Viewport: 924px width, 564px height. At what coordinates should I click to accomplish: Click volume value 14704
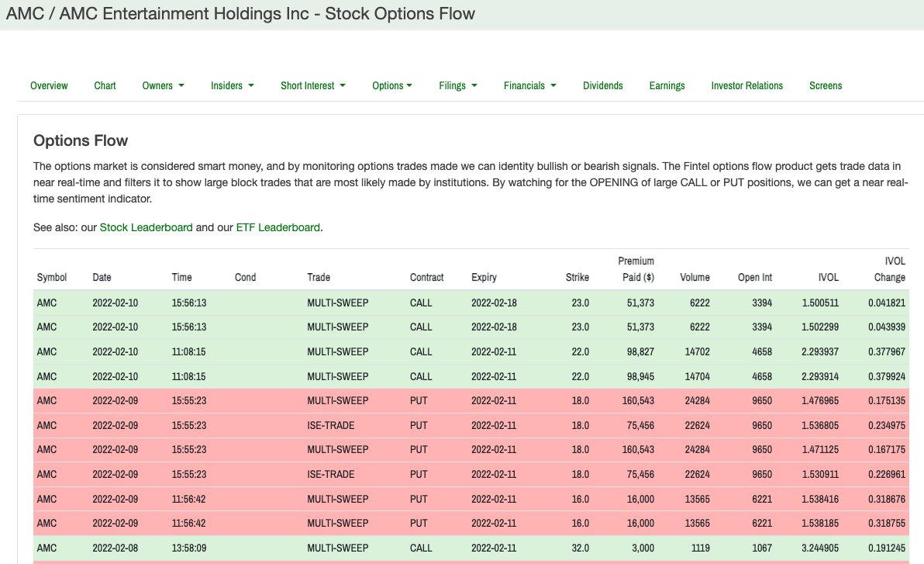(697, 376)
